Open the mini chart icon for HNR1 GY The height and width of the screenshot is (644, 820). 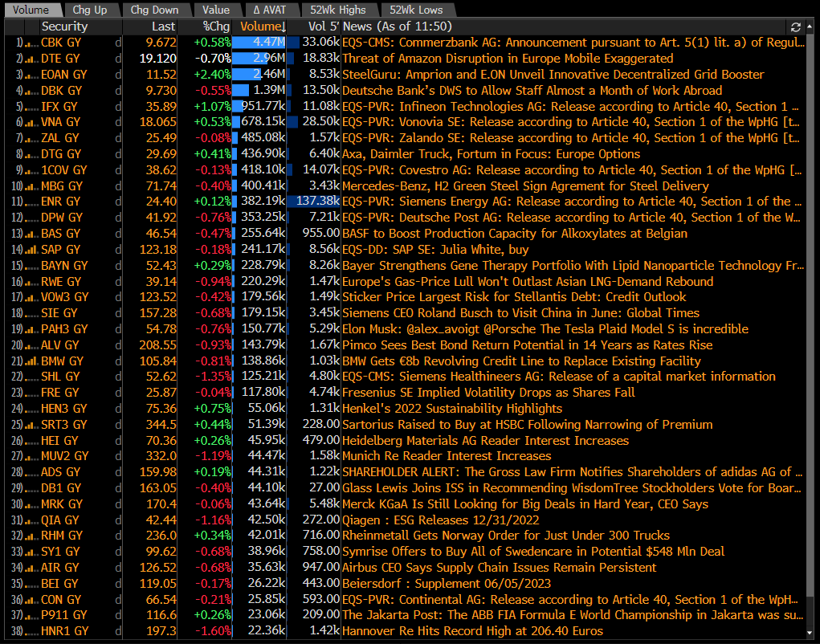tap(32, 633)
